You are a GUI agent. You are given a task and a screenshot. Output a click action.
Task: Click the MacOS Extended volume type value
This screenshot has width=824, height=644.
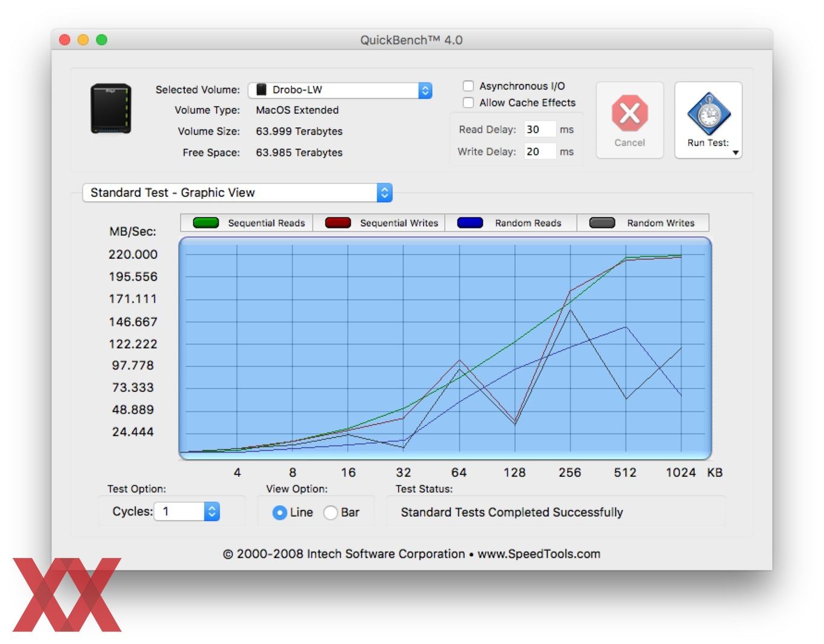[x=297, y=110]
